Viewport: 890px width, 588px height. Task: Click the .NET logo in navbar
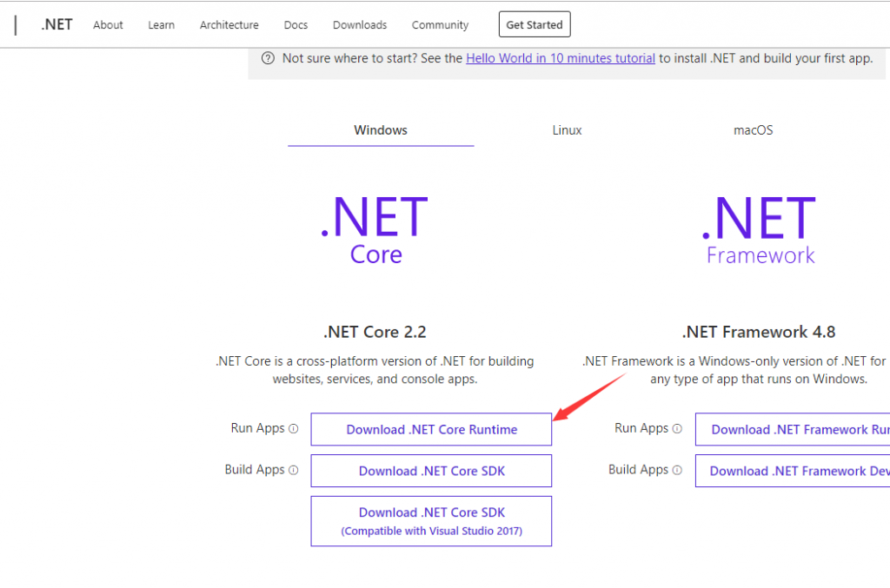56,24
